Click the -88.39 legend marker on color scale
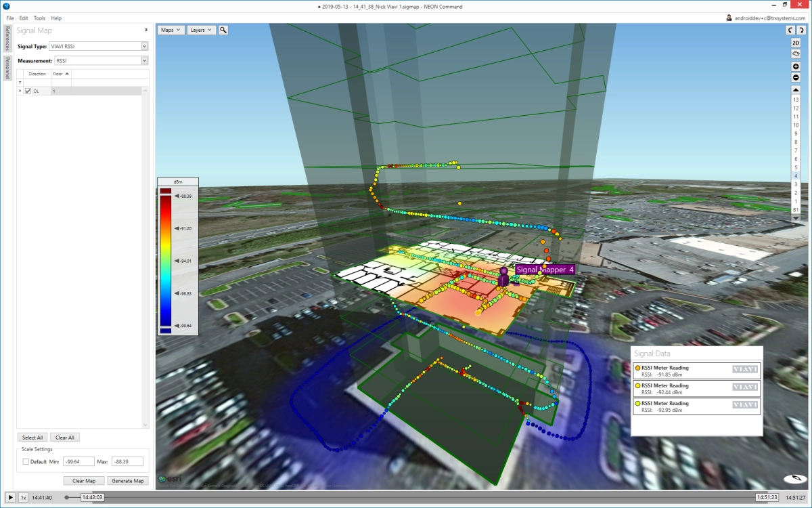The image size is (812, 508). click(x=183, y=196)
